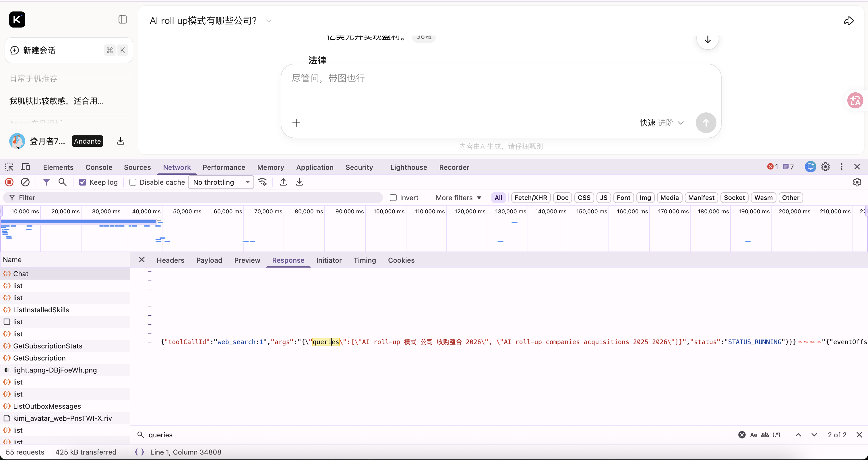Add attachment with plus icon

point(296,123)
